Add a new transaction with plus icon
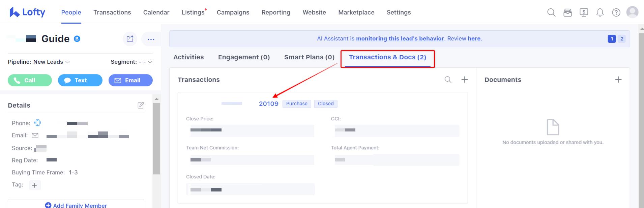Image resolution: width=644 pixels, height=208 pixels. [465, 80]
